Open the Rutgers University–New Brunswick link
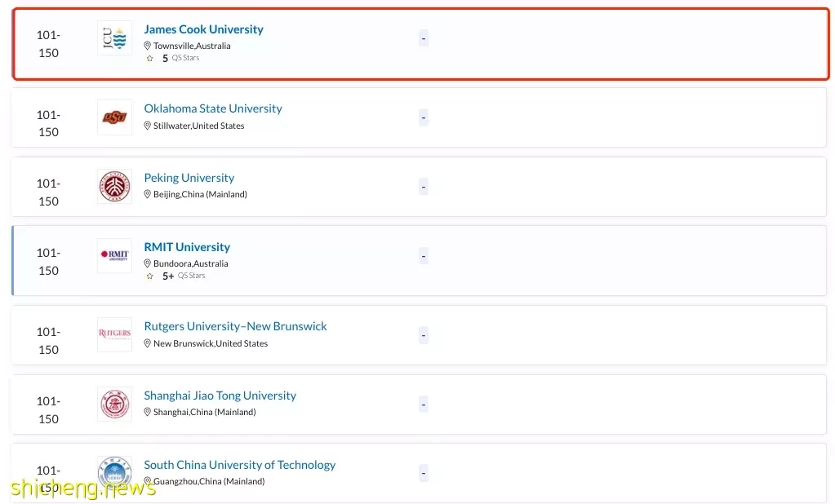Image resolution: width=835 pixels, height=504 pixels. 235,326
